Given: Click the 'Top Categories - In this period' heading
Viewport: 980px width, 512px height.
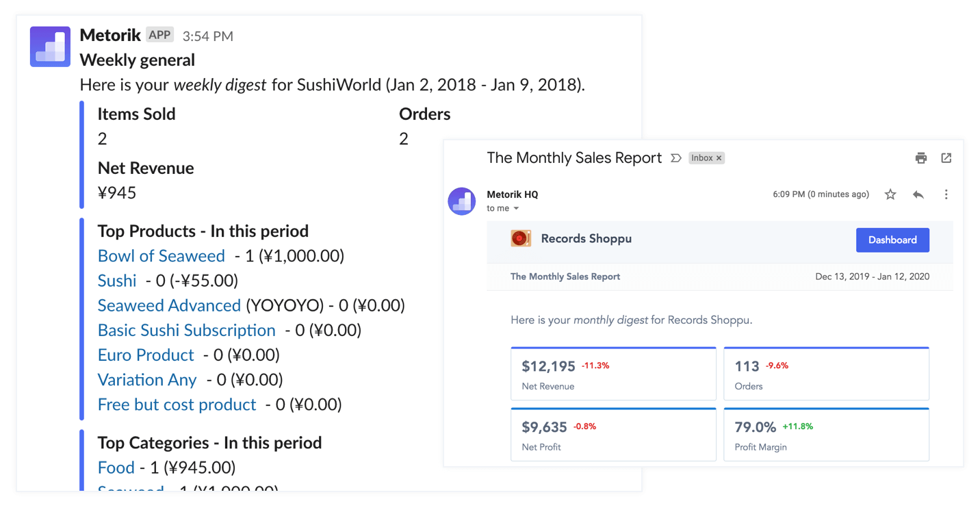Looking at the screenshot, I should 209,443.
